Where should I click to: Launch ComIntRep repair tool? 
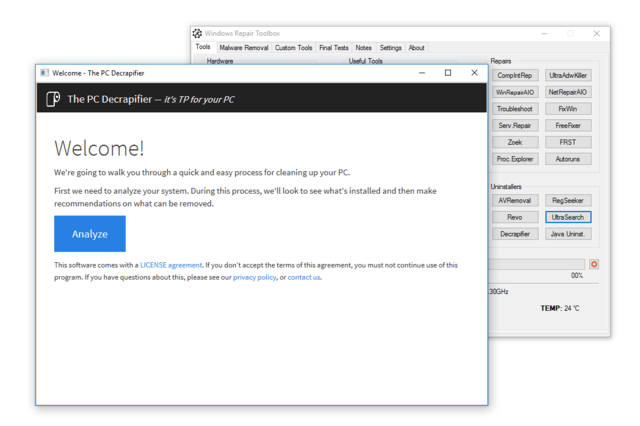(x=515, y=75)
